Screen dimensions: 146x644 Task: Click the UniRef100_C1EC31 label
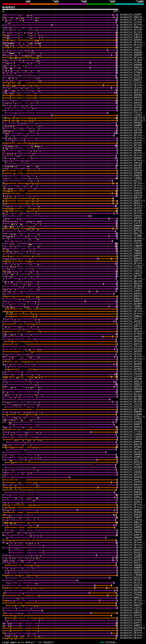pos(131,610)
